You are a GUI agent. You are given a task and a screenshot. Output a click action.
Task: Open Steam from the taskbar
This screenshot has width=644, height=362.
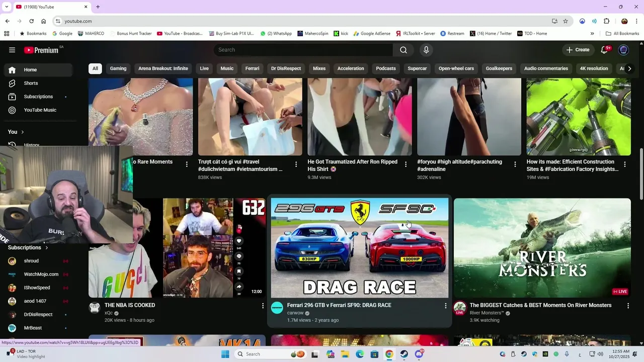coord(404,354)
